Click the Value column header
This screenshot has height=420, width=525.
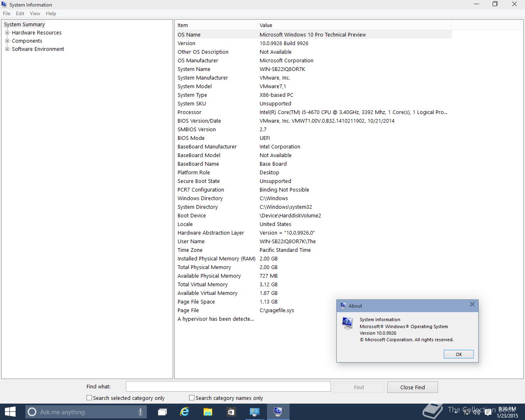pos(354,25)
